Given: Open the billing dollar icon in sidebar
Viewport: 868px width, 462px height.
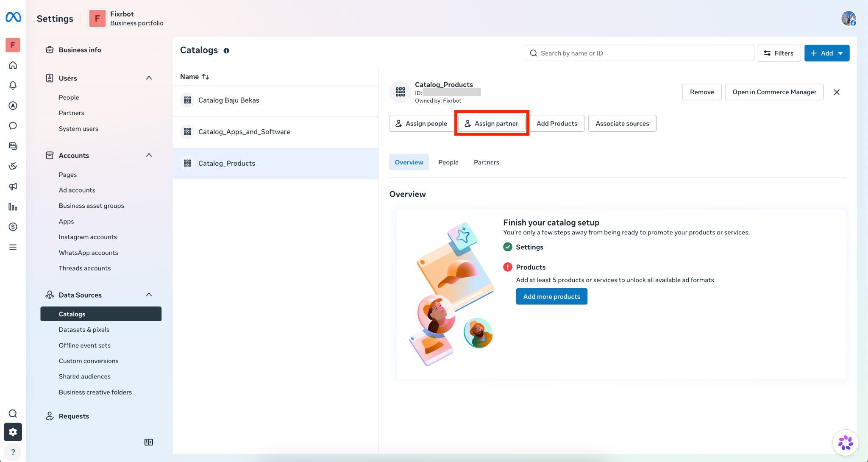Looking at the screenshot, I should coord(13,227).
